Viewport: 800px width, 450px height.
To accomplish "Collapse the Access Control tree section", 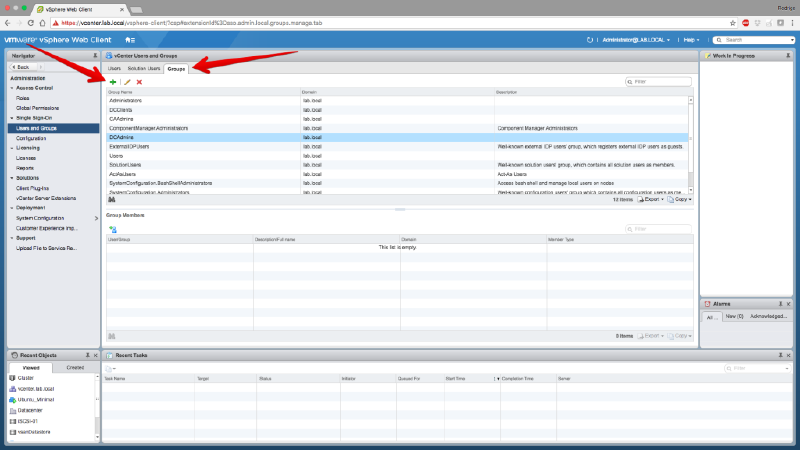I will (12, 88).
